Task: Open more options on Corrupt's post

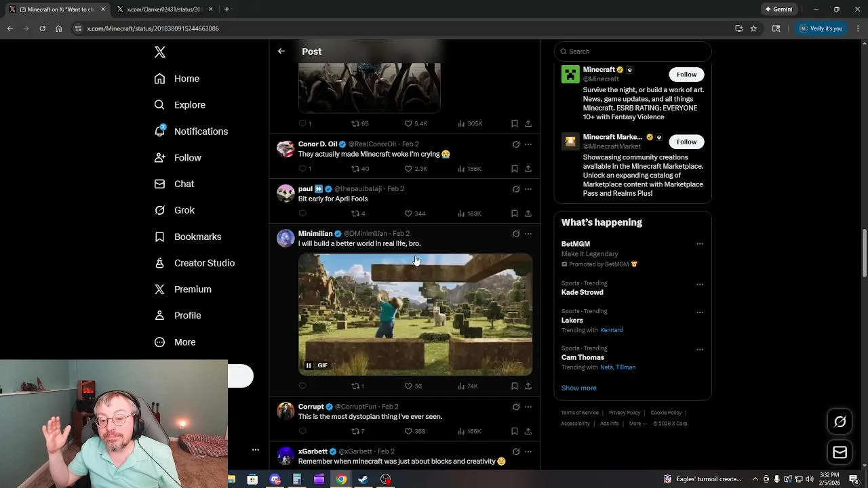Action: pyautogui.click(x=528, y=407)
